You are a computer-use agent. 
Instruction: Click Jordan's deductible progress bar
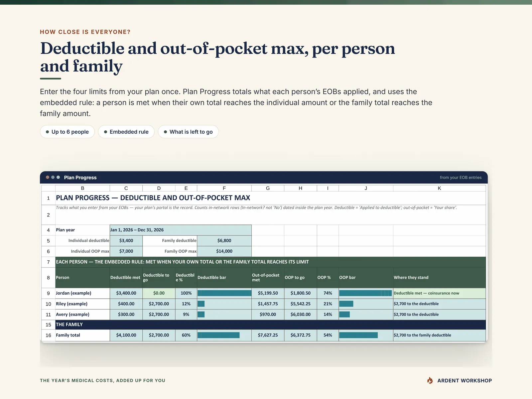224,293
